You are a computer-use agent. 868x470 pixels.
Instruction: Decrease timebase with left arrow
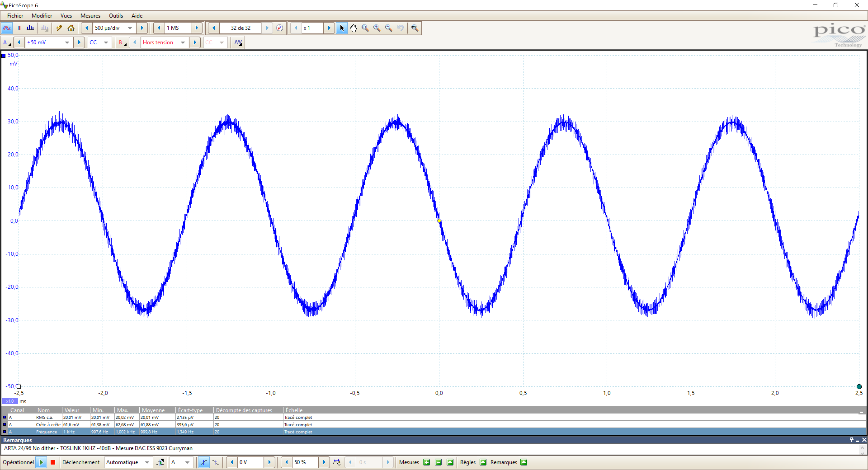coord(87,28)
